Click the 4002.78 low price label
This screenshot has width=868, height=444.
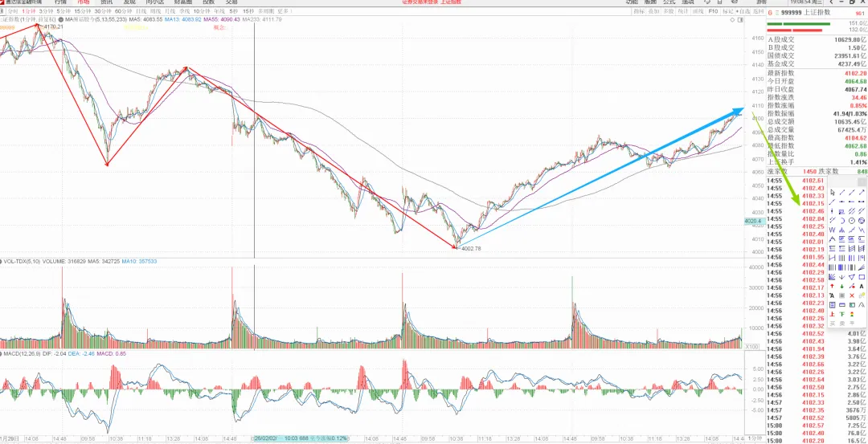[470, 248]
